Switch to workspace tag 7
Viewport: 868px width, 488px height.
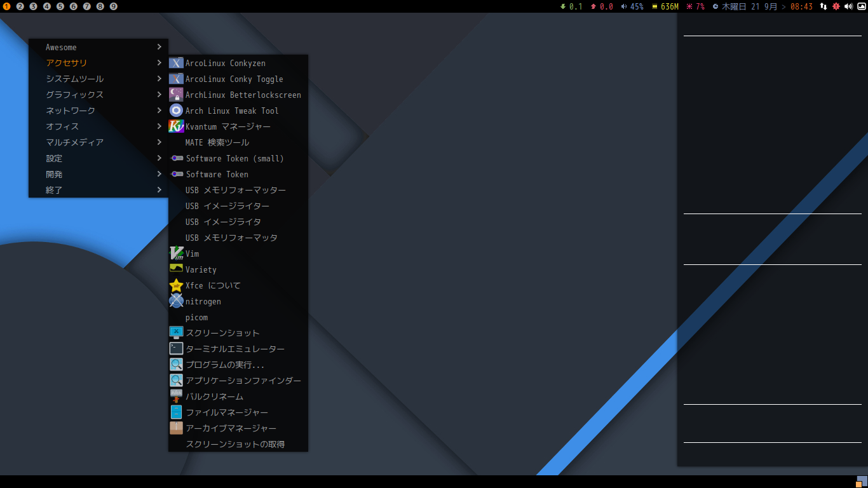[x=87, y=6]
